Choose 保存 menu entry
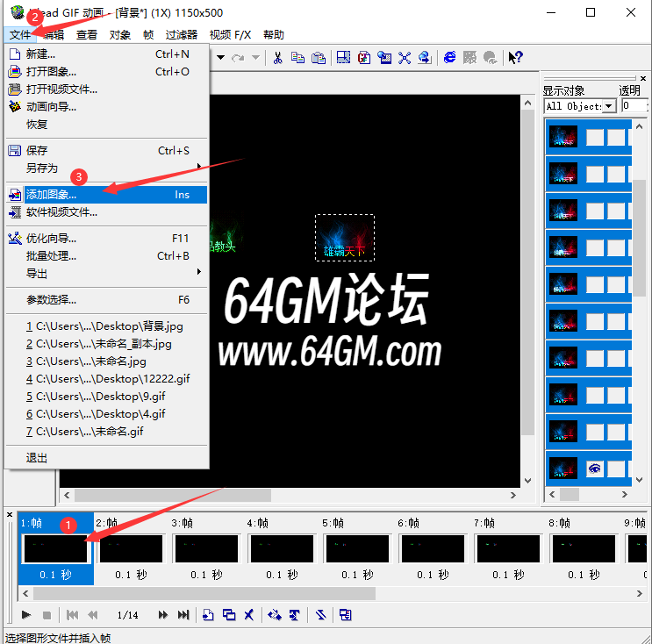 click(106, 151)
